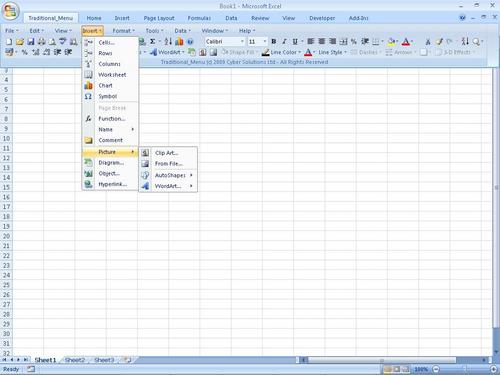Switch to the Formulas ribbon tab
This screenshot has width=500, height=375.
pyautogui.click(x=199, y=18)
